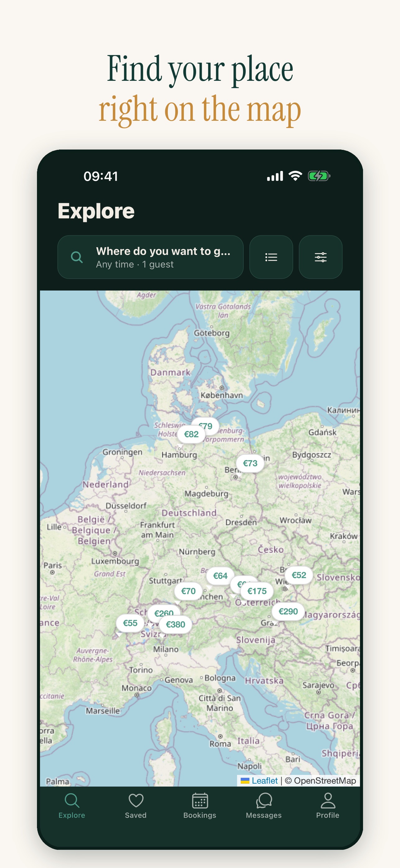400x868 pixels.
Task: Open the list view button
Action: click(x=271, y=257)
